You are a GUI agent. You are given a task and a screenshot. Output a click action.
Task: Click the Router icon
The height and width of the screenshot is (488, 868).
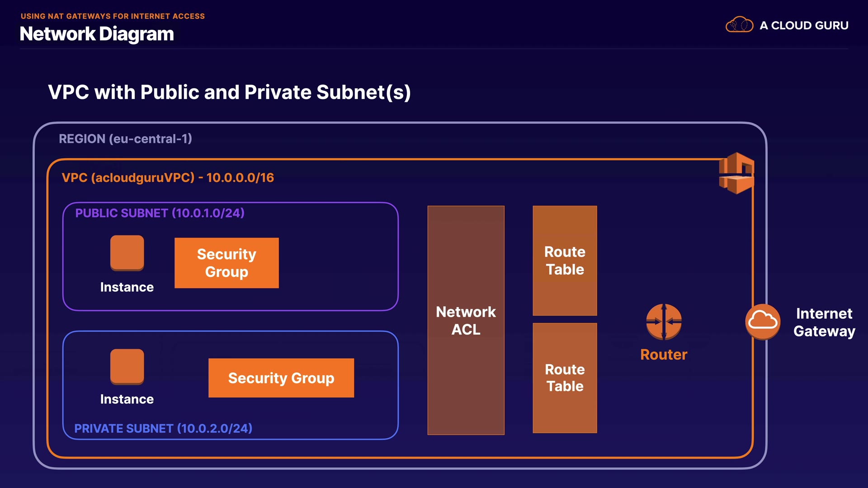pyautogui.click(x=664, y=322)
